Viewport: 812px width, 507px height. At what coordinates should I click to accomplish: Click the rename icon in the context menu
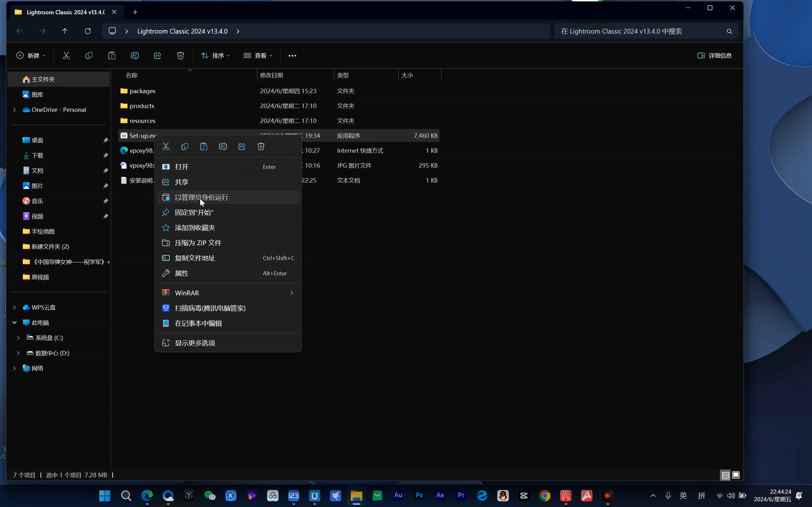point(223,146)
